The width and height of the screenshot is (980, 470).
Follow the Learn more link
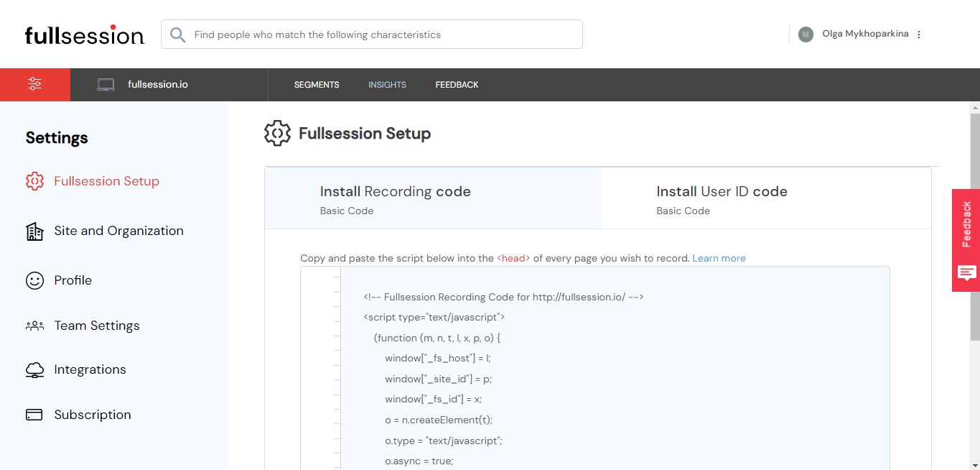tap(719, 258)
